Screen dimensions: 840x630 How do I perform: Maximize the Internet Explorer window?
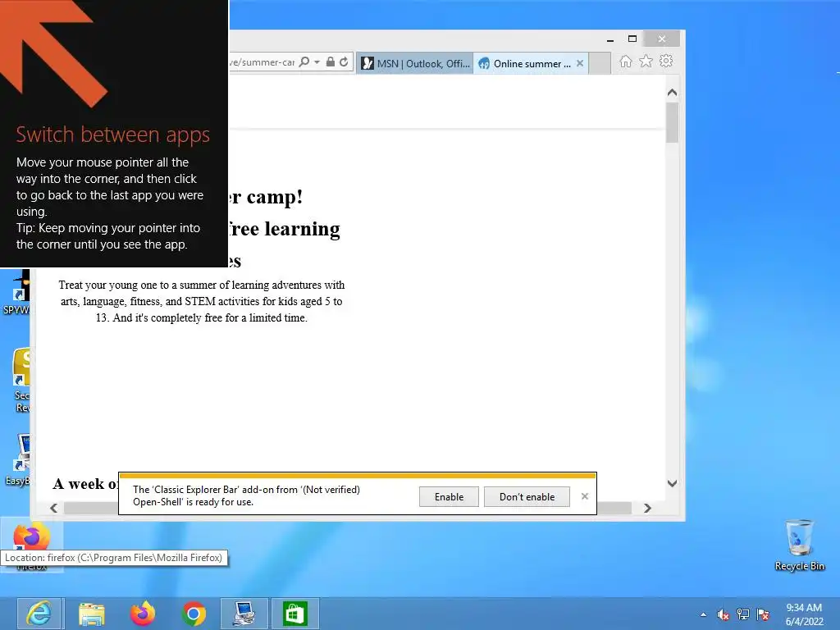tap(632, 39)
